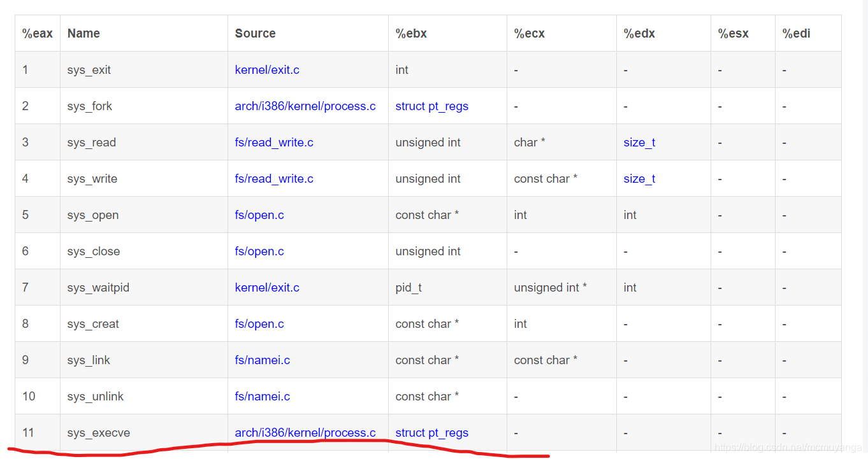Select the sys_waitpid name cell

(x=144, y=288)
